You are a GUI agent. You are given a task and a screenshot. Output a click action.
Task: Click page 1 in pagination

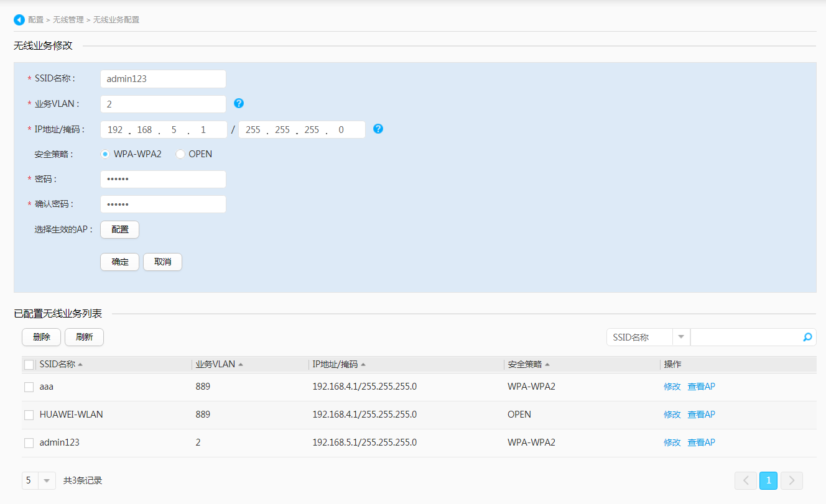pos(768,480)
